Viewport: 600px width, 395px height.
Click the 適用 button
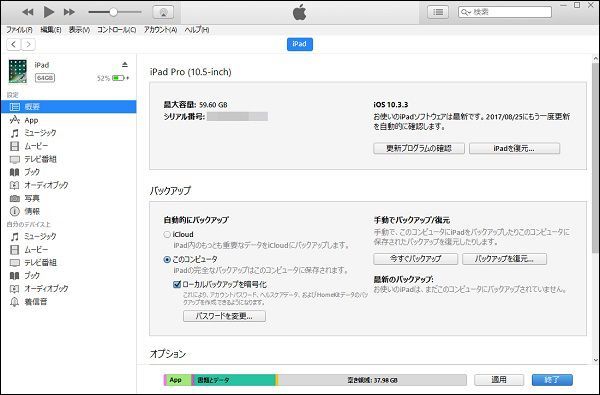[499, 380]
